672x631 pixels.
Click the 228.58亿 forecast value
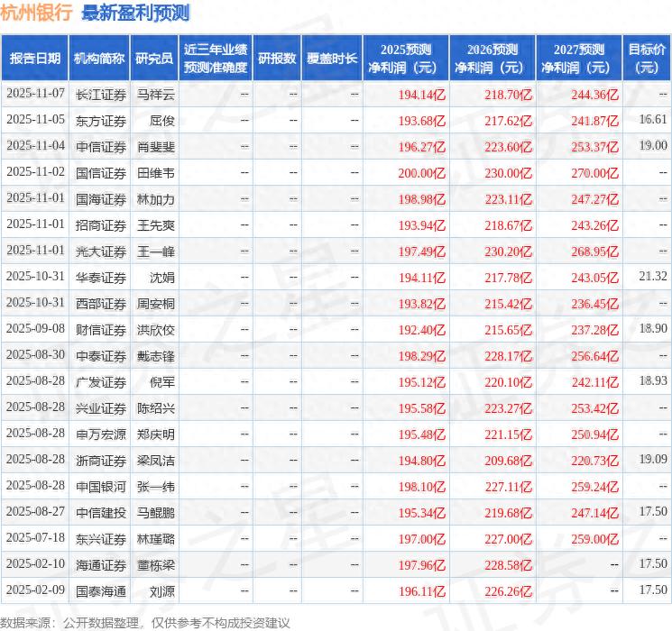pyautogui.click(x=509, y=564)
